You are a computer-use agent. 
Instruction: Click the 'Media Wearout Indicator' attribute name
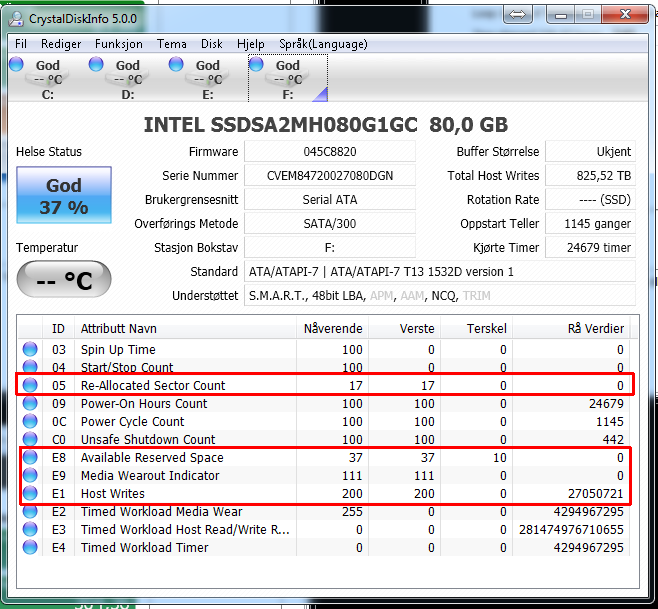pos(150,476)
